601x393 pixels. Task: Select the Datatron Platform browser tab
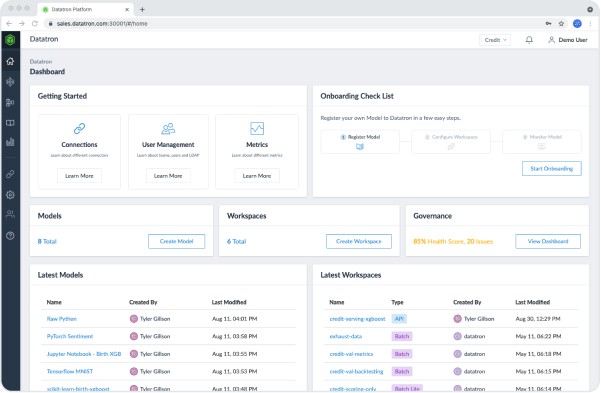coord(85,9)
